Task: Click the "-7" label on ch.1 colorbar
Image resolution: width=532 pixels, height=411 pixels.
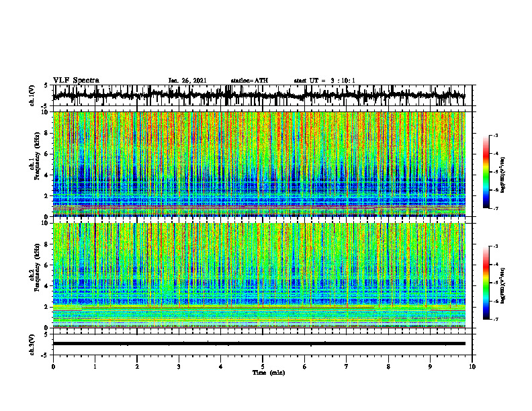Action: [x=496, y=208]
